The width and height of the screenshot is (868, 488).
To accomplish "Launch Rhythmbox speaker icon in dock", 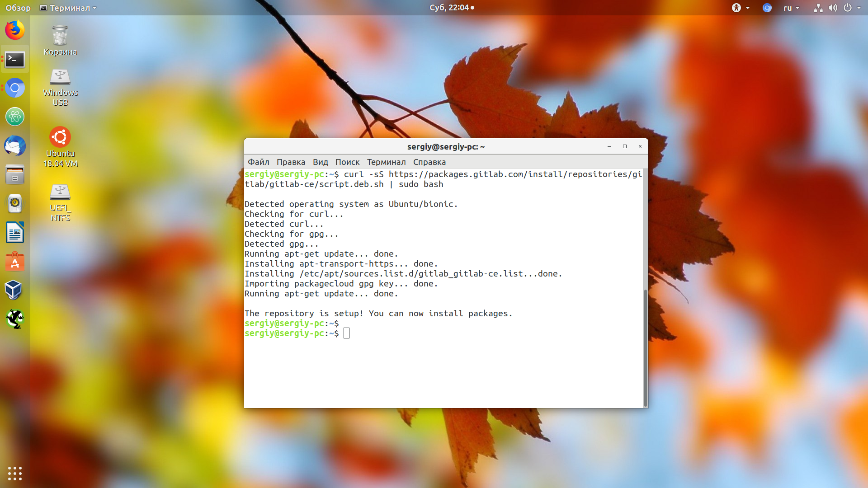I will pyautogui.click(x=15, y=203).
